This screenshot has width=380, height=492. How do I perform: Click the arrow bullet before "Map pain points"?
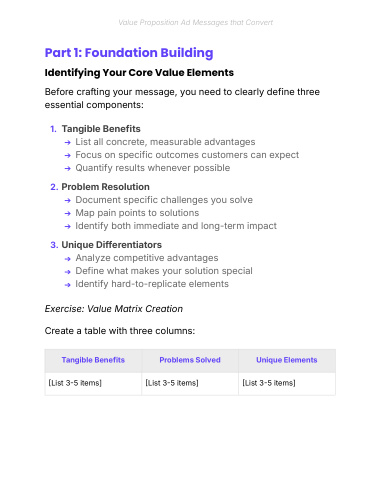coord(68,214)
